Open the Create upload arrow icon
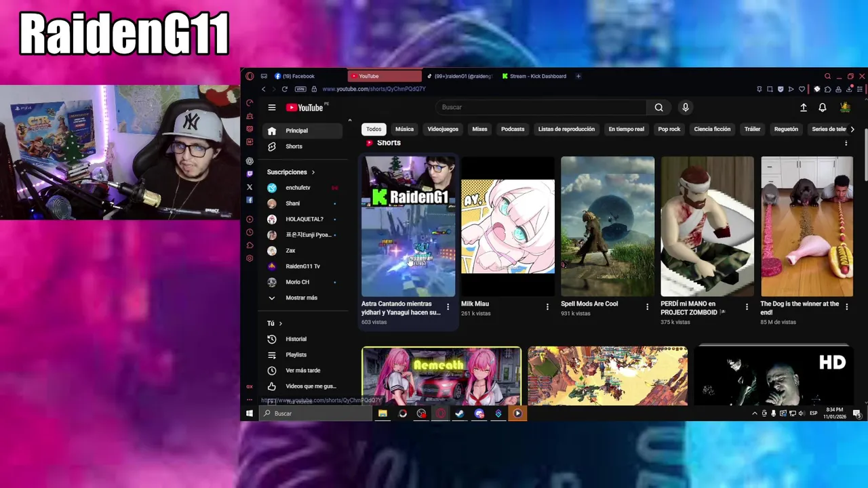 804,107
